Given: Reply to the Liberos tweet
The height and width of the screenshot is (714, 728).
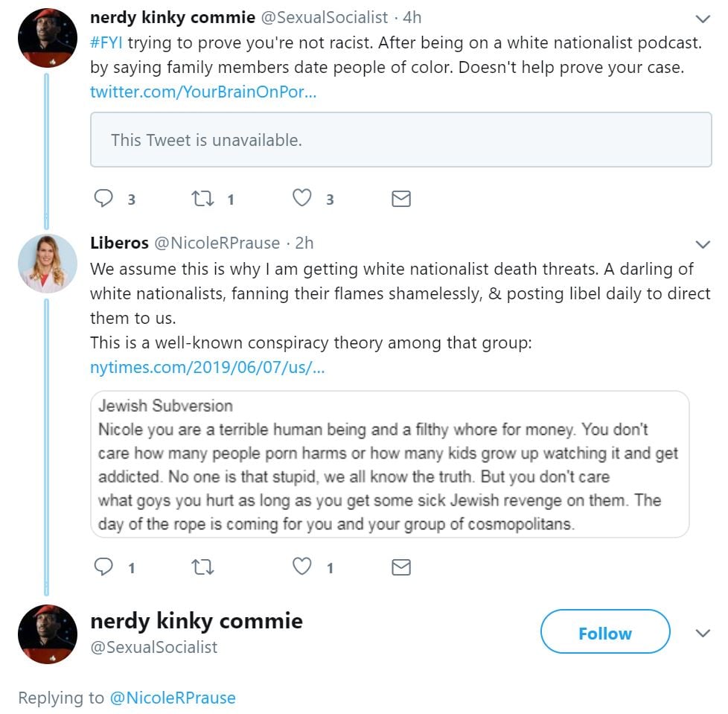Looking at the screenshot, I should tap(103, 567).
